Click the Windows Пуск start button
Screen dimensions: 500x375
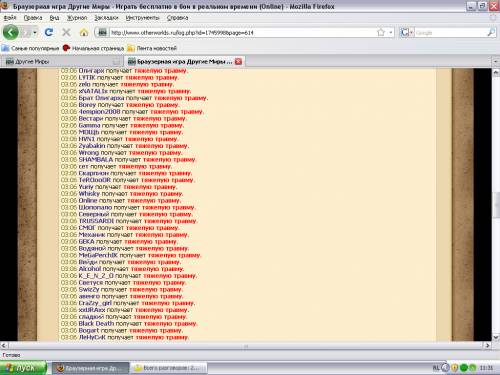[23, 368]
